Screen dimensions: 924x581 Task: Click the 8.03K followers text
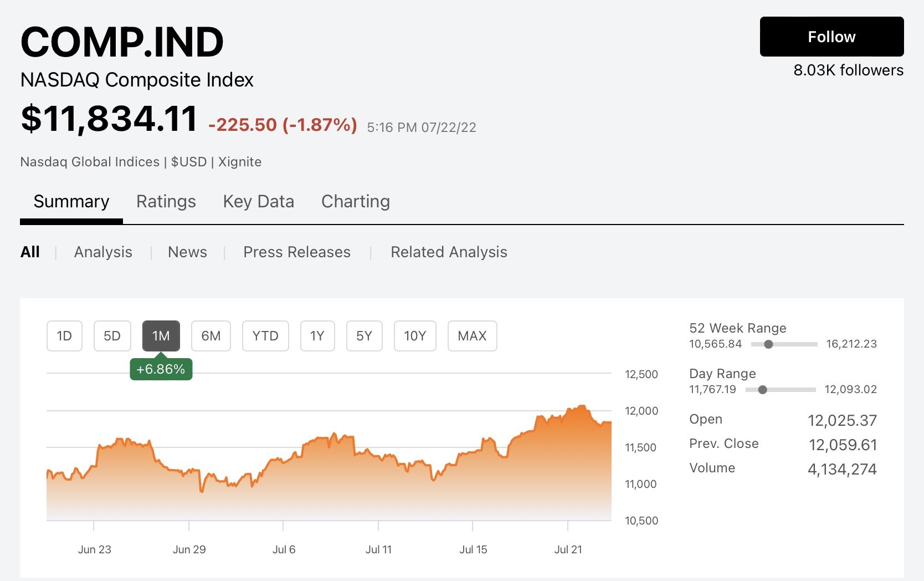tap(848, 70)
